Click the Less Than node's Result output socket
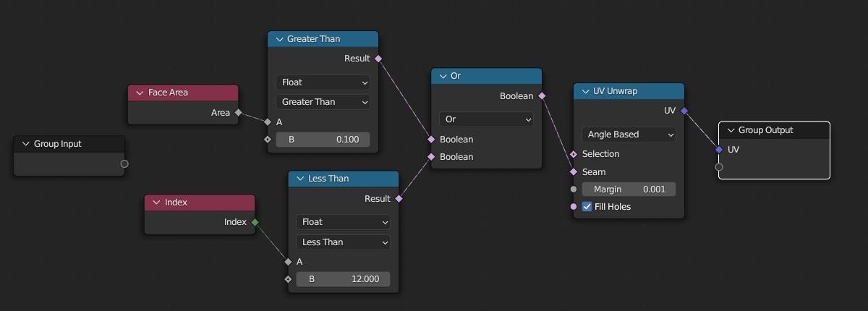Screen dimensions: 868x311 coord(399,198)
